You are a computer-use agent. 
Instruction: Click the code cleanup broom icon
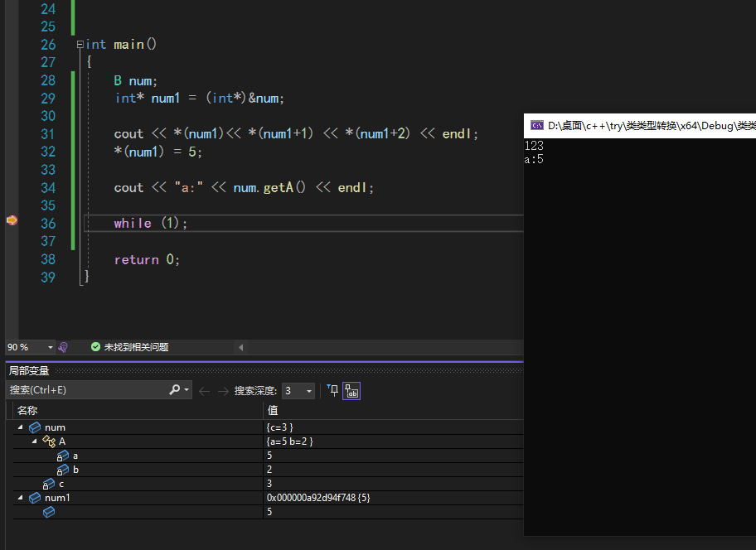tap(63, 347)
